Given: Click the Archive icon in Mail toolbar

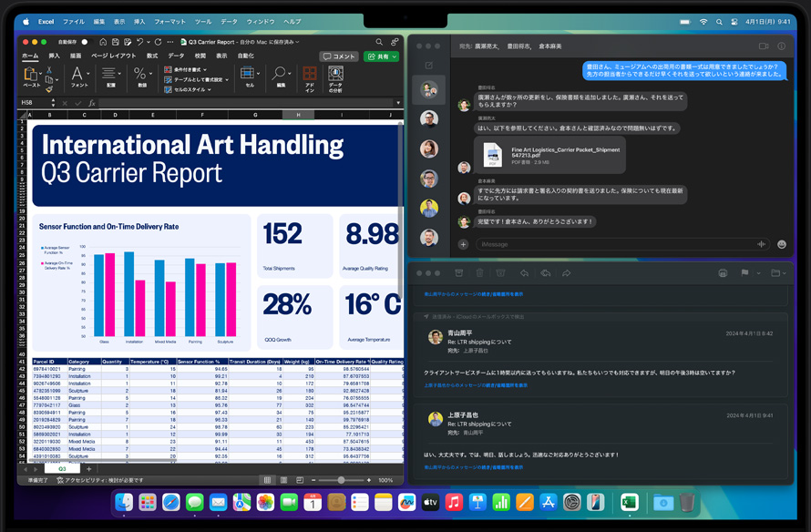Looking at the screenshot, I should (x=458, y=273).
